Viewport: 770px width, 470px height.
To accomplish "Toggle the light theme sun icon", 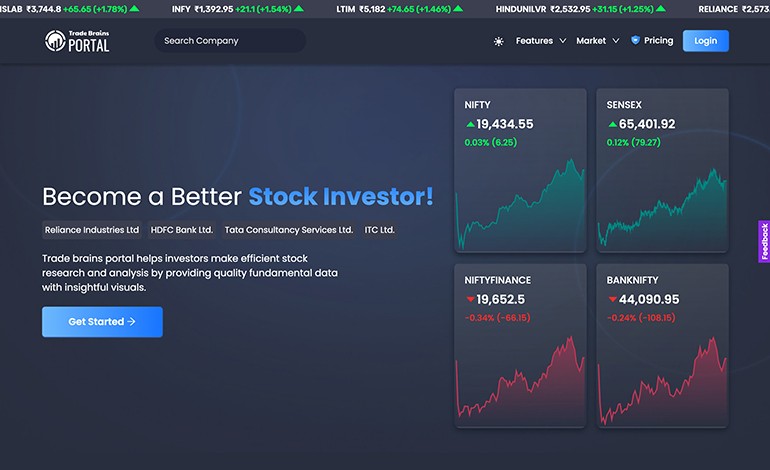I will 498,41.
